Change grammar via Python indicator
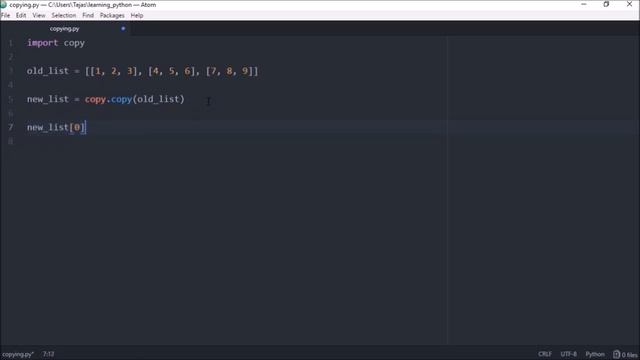Image resolution: width=640 pixels, height=360 pixels. (595, 354)
